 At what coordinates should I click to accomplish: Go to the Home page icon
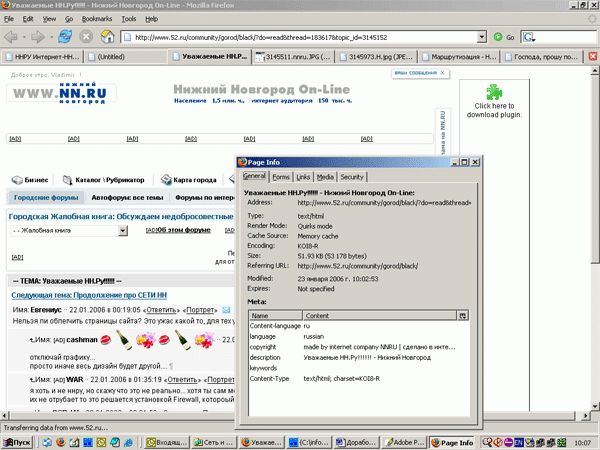(110, 37)
